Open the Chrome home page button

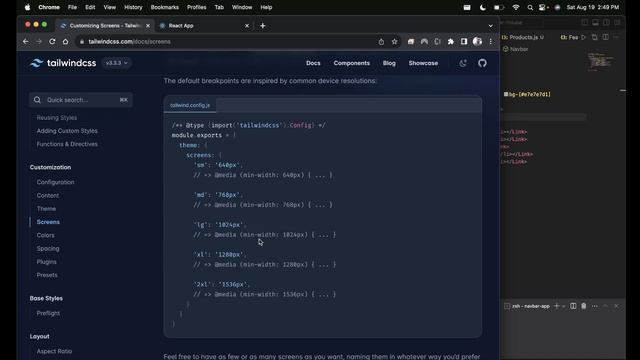pyautogui.click(x=65, y=42)
